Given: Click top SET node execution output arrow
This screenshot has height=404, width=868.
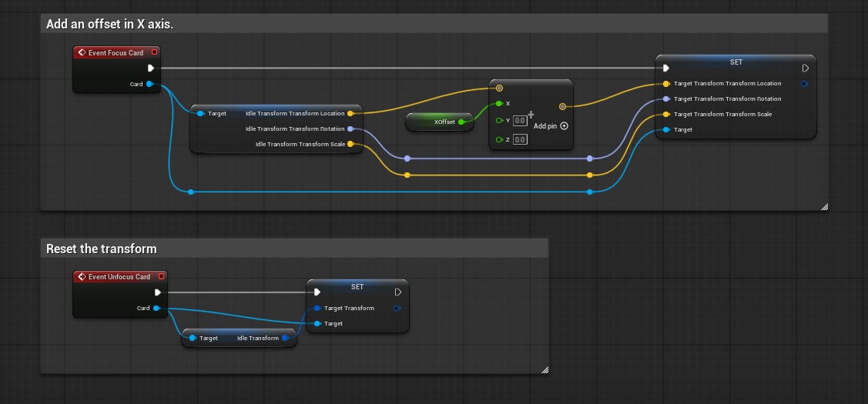Looking at the screenshot, I should point(806,68).
